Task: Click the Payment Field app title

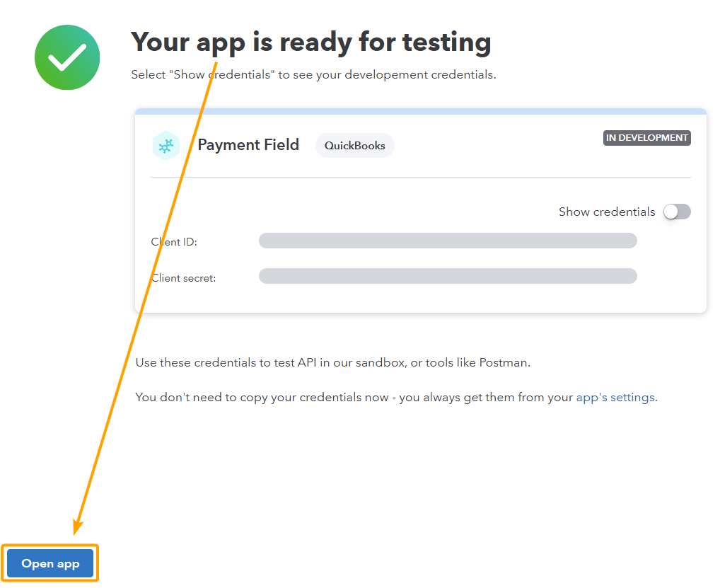Action: pos(248,145)
